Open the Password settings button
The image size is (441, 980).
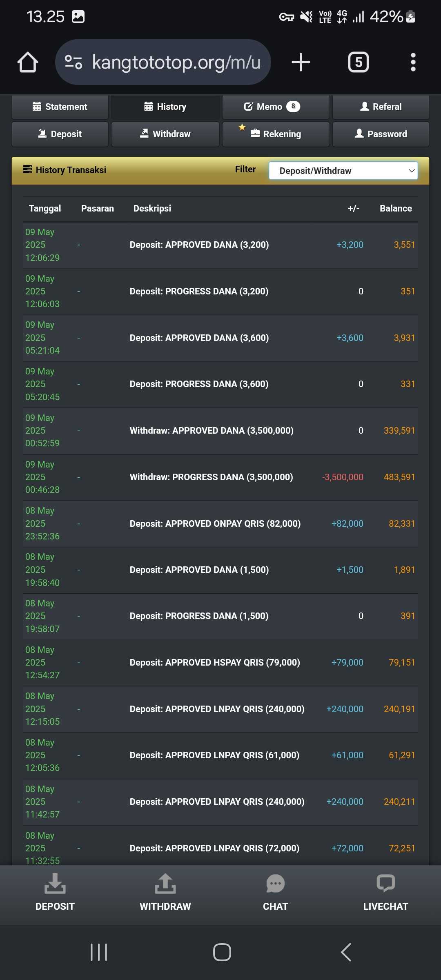coord(381,134)
